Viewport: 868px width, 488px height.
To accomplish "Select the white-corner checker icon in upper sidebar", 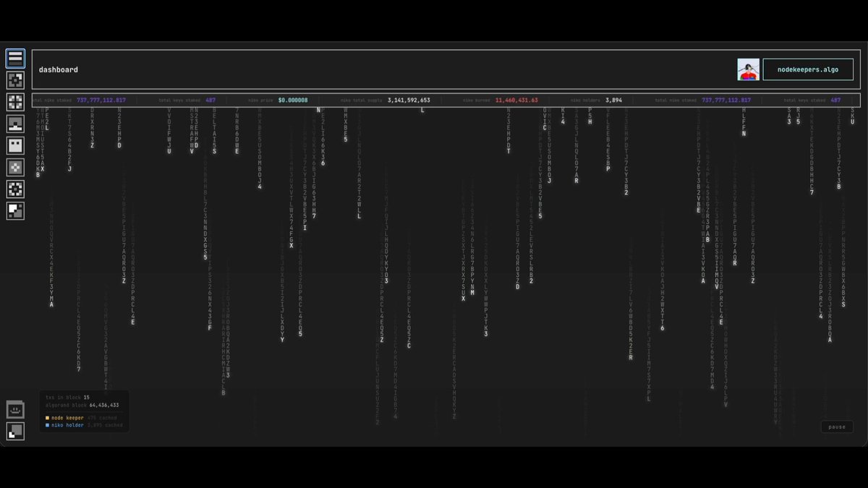I will [x=15, y=211].
